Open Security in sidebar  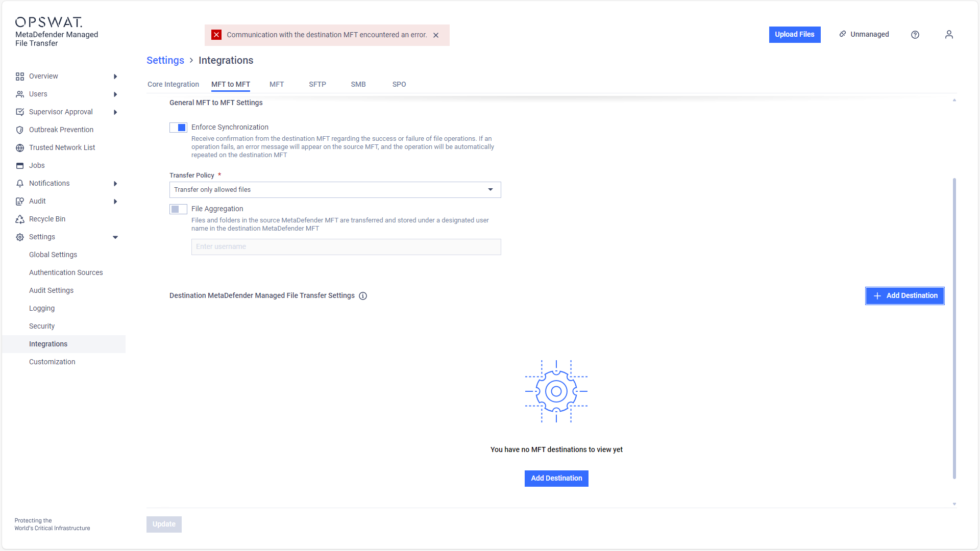pyautogui.click(x=42, y=327)
